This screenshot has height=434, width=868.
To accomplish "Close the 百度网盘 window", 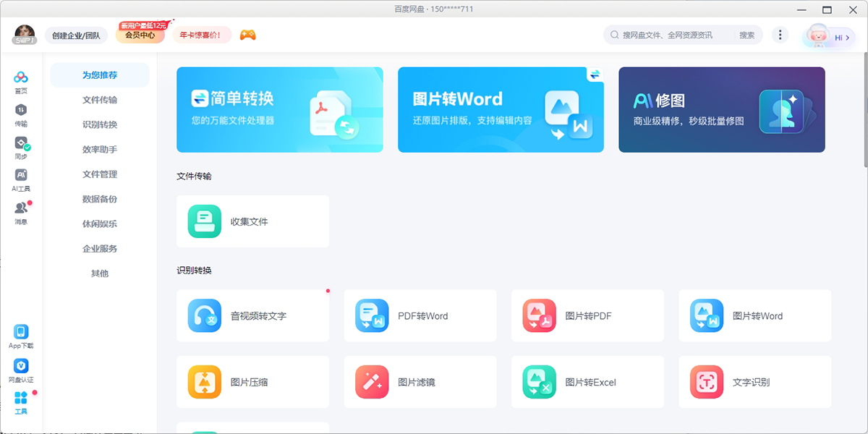I will pyautogui.click(x=851, y=9).
